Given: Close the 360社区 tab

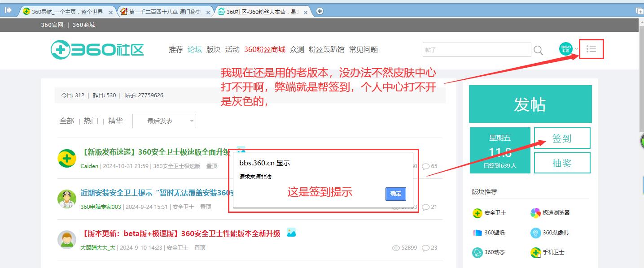Looking at the screenshot, I should [306, 12].
